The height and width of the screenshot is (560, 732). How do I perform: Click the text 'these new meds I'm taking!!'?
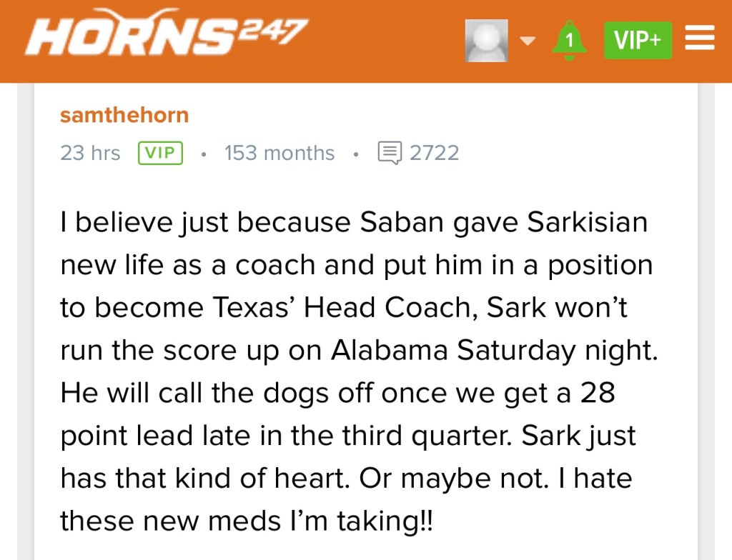click(247, 521)
